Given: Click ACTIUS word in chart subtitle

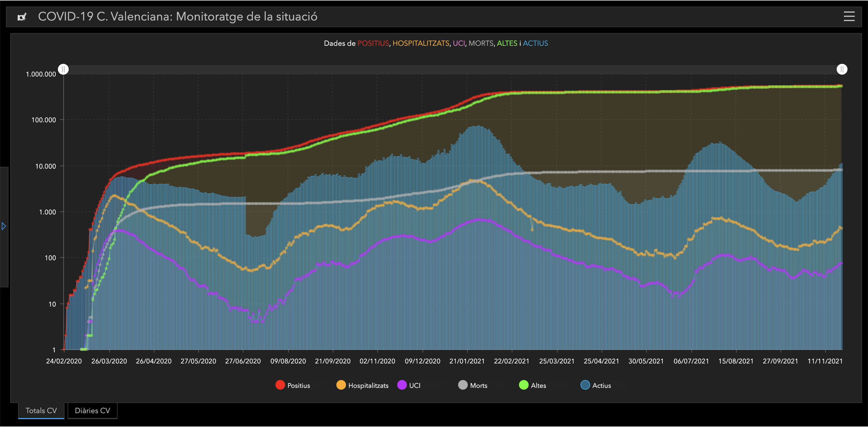Looking at the screenshot, I should coord(535,43).
